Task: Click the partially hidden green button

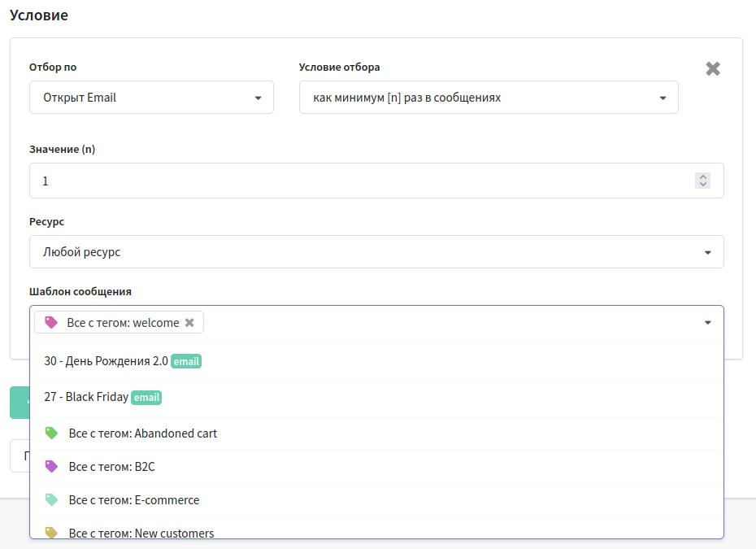Action: coord(20,403)
